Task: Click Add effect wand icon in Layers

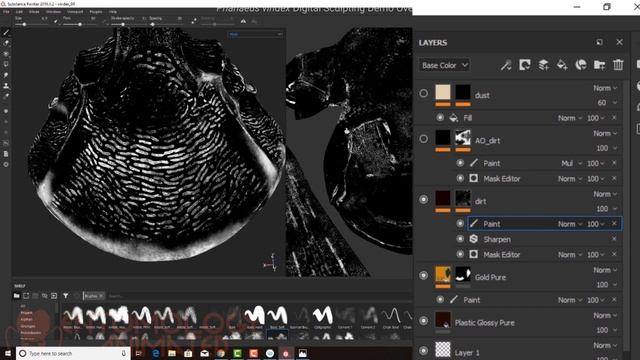Action: [506, 65]
